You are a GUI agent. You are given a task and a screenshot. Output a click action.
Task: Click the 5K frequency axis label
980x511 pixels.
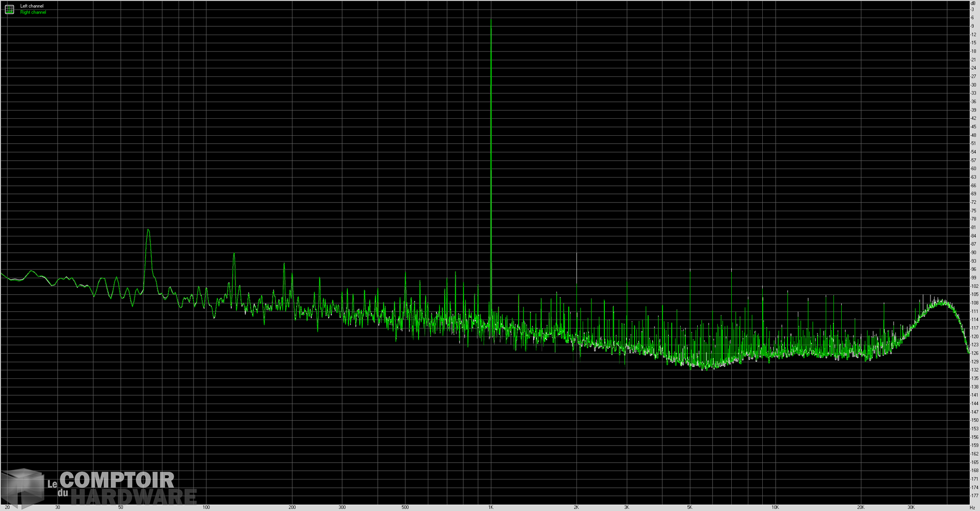tap(689, 507)
